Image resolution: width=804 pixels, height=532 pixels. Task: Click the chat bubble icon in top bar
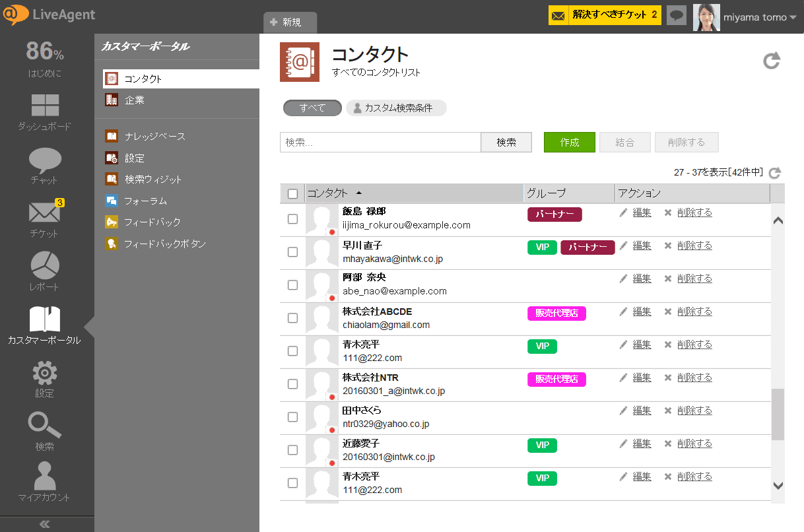pyautogui.click(x=676, y=15)
